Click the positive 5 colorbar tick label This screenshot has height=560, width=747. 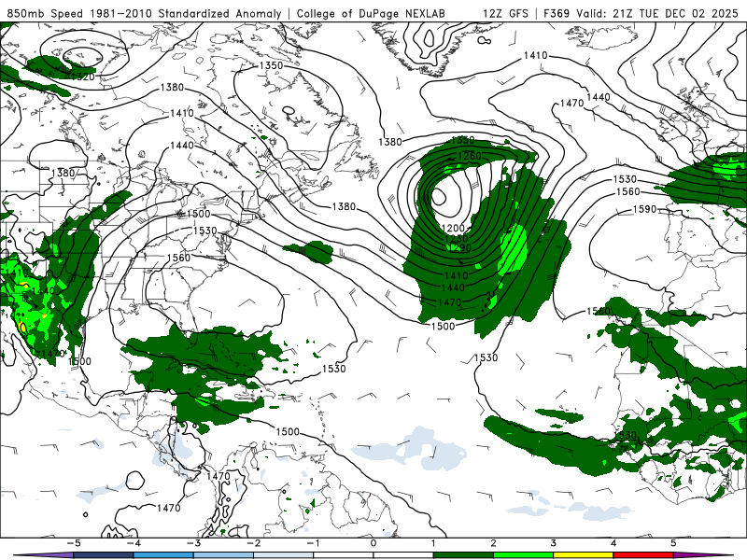pyautogui.click(x=673, y=543)
